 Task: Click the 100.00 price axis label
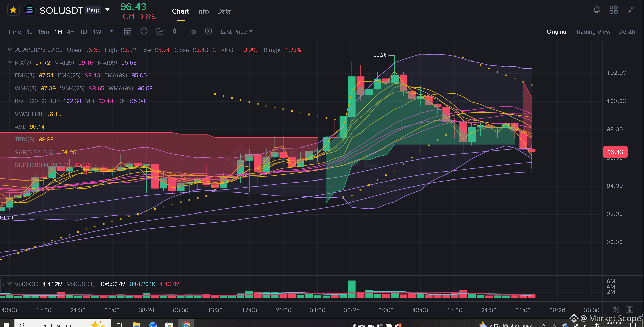616,101
